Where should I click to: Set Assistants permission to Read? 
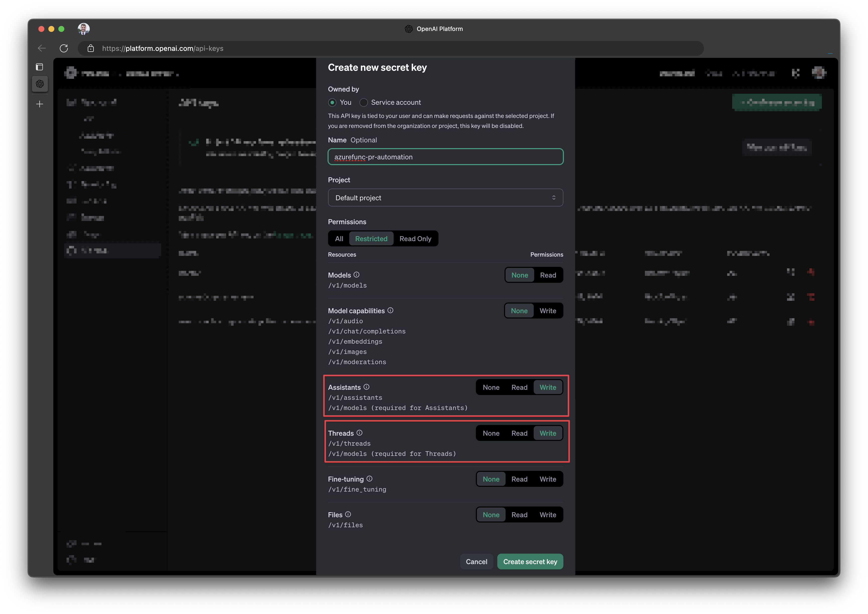[519, 387]
